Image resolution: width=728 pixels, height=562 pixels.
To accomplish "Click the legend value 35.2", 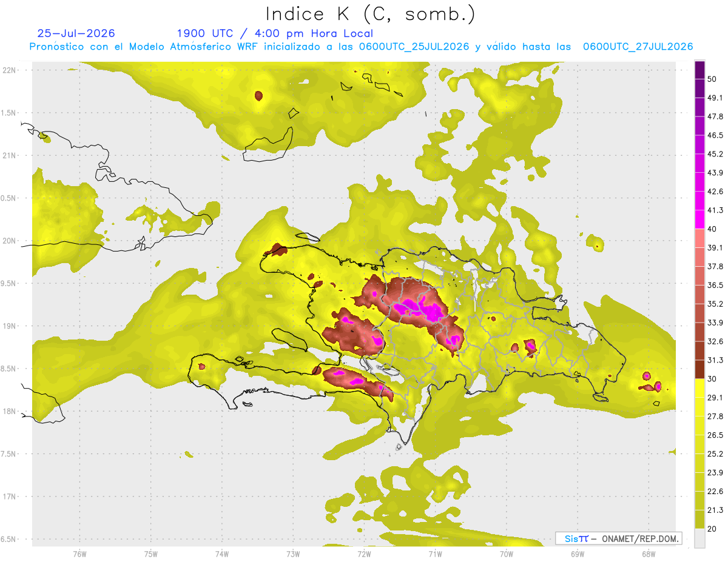I will (715, 304).
